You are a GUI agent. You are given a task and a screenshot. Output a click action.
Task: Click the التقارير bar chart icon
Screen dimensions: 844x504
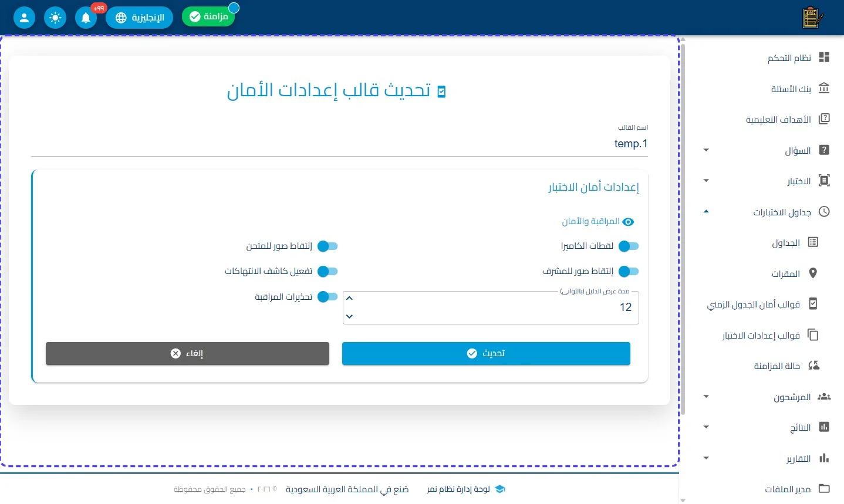[824, 458]
